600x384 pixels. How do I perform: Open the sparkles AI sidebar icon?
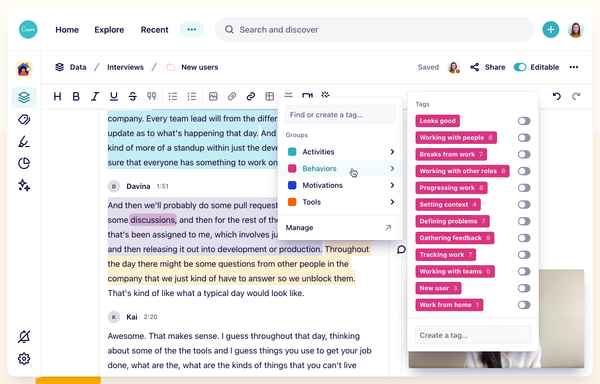pos(24,185)
